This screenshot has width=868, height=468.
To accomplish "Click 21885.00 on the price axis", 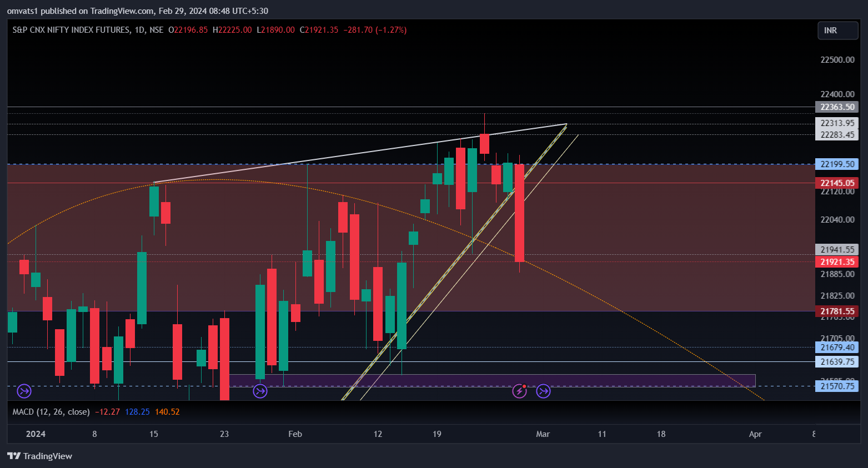I will pos(837,274).
